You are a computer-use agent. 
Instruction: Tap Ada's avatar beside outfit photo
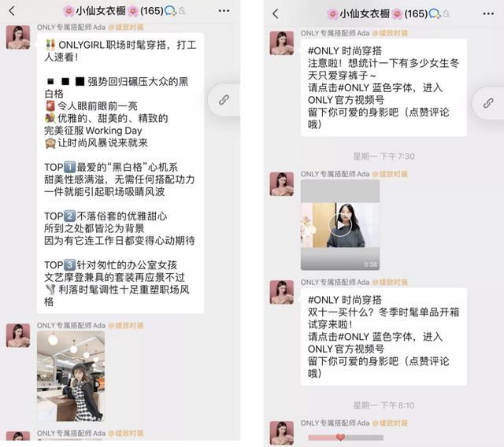pyautogui.click(x=18, y=335)
